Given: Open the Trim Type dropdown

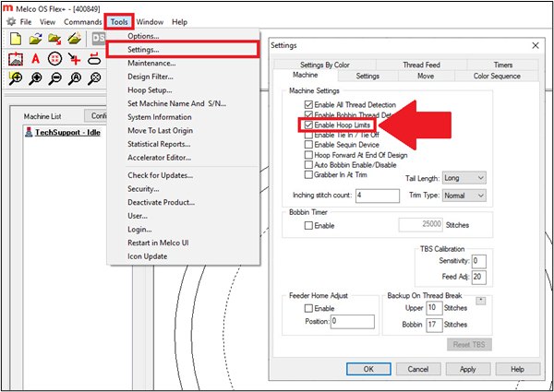Looking at the screenshot, I should 464,196.
